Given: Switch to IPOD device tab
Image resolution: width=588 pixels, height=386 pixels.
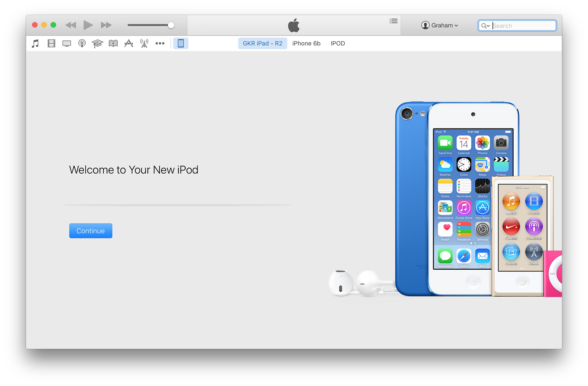Looking at the screenshot, I should point(338,43).
